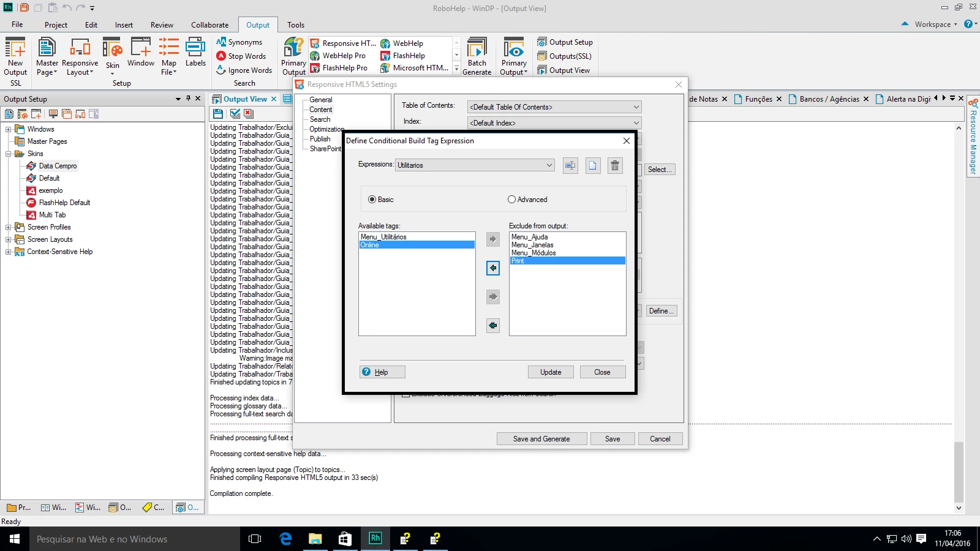980x551 pixels.
Task: Open the Map File ribbon button
Action: 169,56
